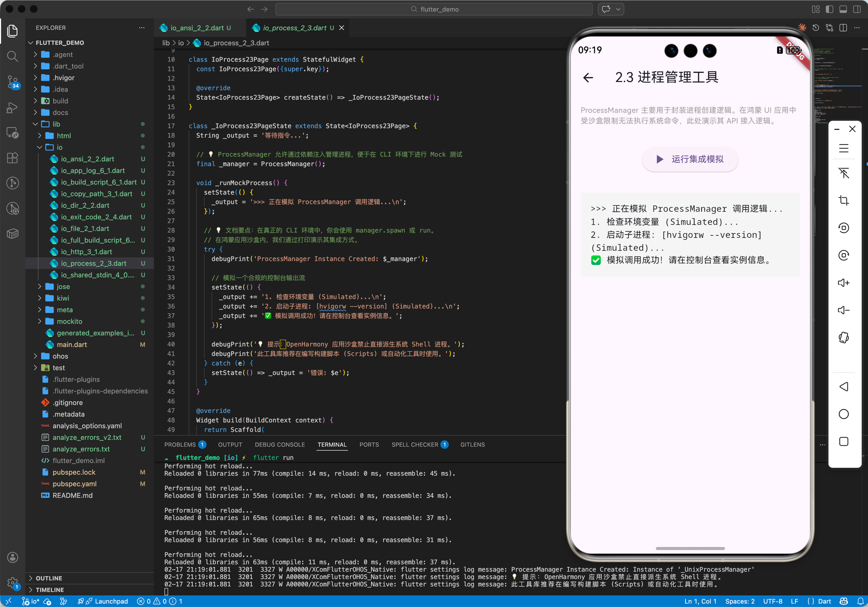This screenshot has width=868, height=607.
Task: Open Source Control view with 34 badge
Action: 12,81
